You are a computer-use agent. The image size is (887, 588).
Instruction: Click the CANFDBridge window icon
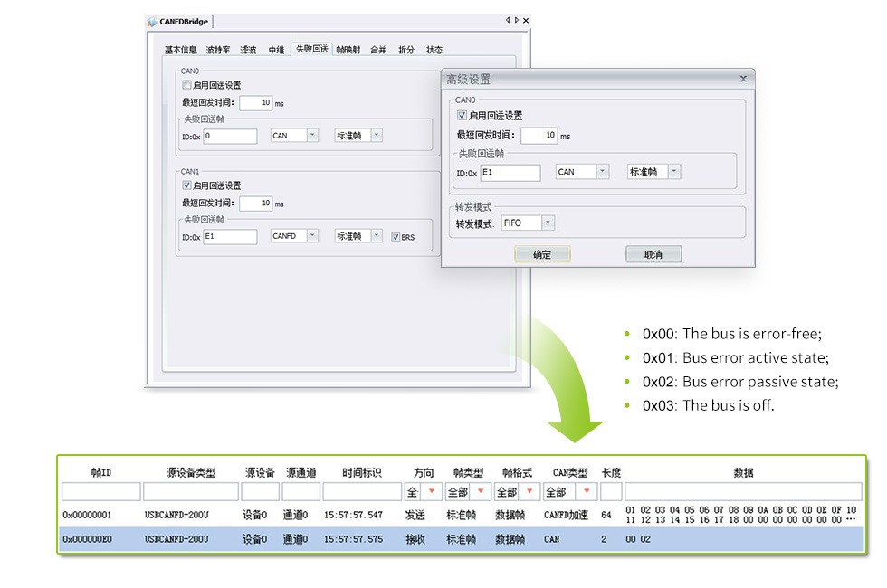click(x=151, y=23)
